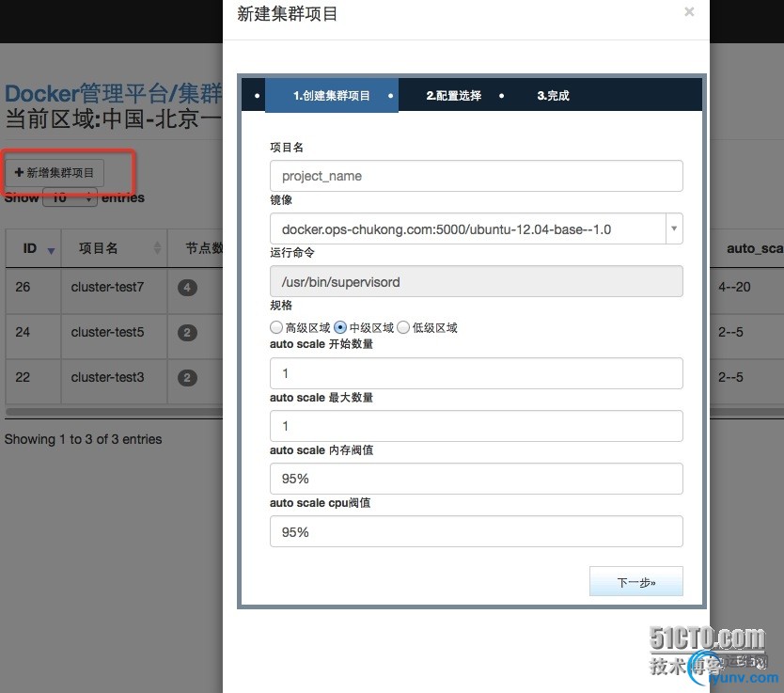Choose the 低级区域 radio option
The height and width of the screenshot is (693, 784).
point(403,327)
